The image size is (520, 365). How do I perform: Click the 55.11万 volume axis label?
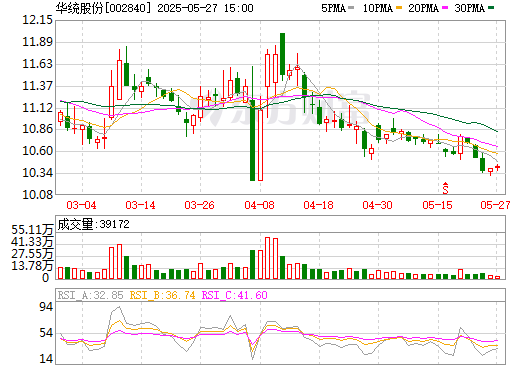[x=32, y=230]
